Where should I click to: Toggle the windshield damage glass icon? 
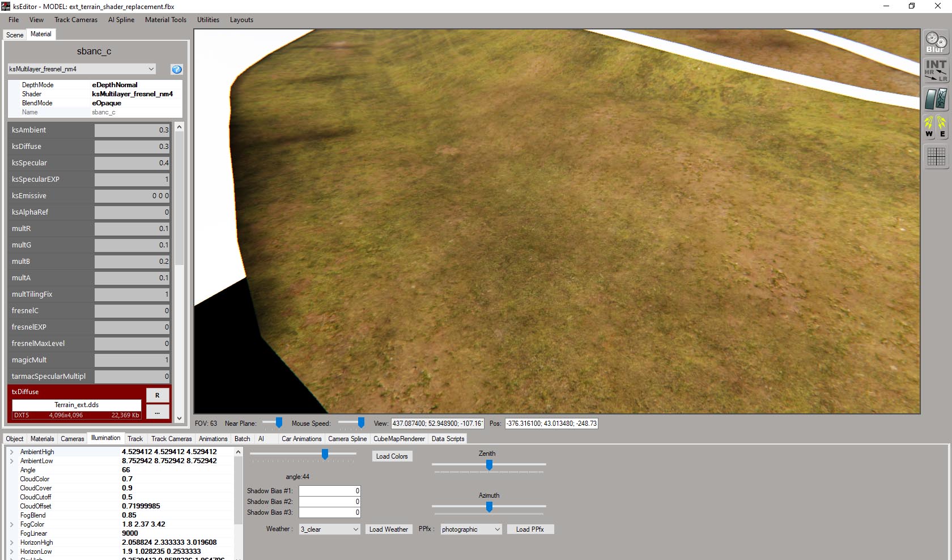point(936,99)
